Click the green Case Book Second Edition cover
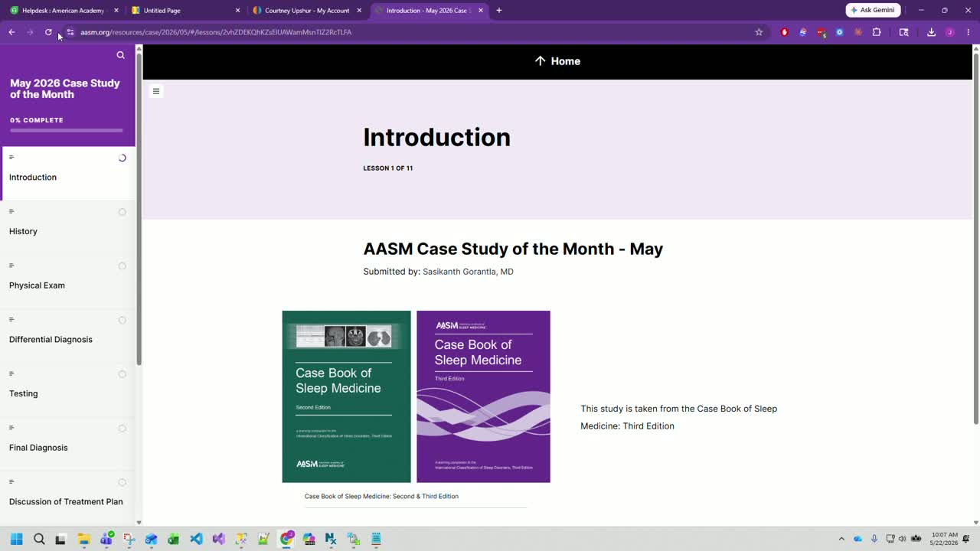The width and height of the screenshot is (980, 551). (347, 396)
